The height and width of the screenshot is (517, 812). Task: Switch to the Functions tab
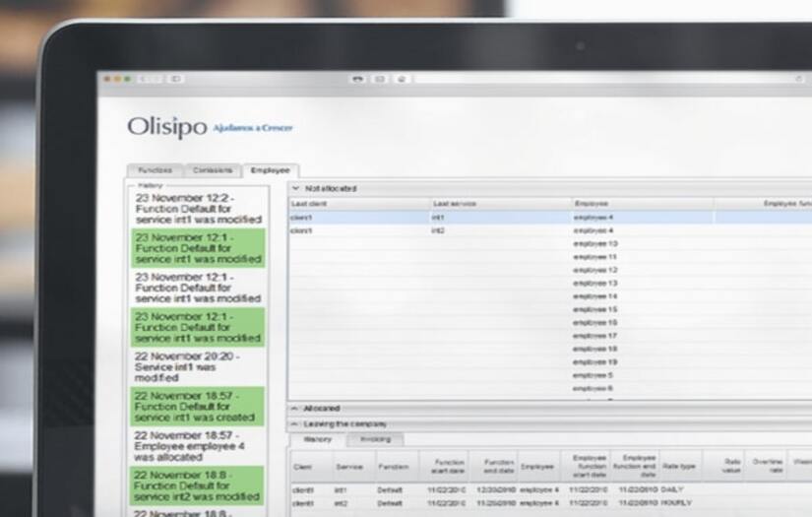tap(155, 170)
